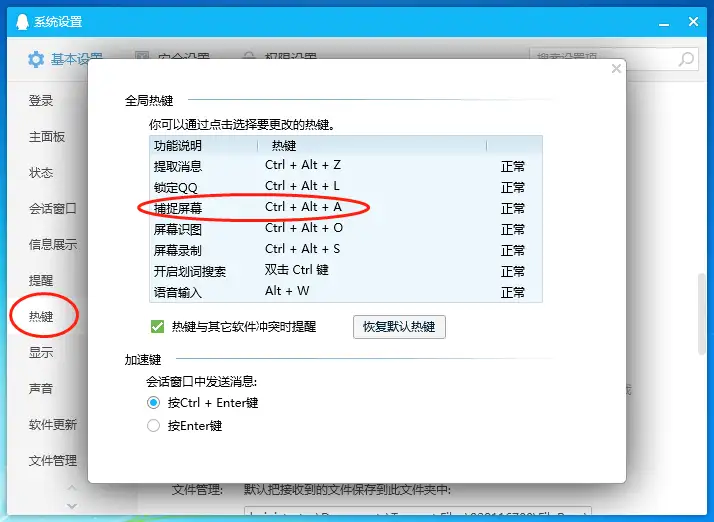This screenshot has height=522, width=714.
Task: Click the magnifier icon in search box
Action: [686, 59]
